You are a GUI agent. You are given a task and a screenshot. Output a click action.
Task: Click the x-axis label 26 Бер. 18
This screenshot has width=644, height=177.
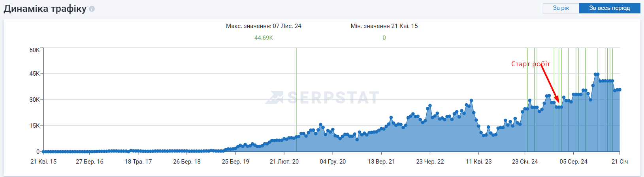pos(187,162)
